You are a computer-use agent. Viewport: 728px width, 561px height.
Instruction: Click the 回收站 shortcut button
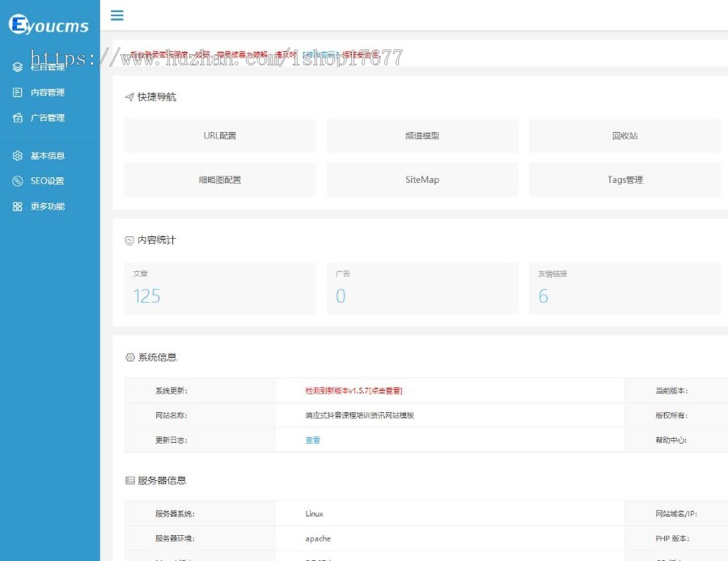tap(625, 136)
